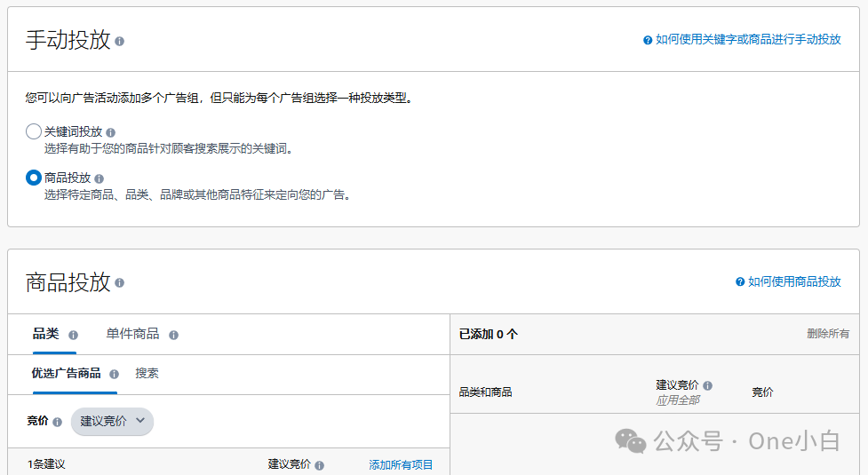Screen dimensions: 868x475
Task: Click 删除所有 to remove added items
Action: point(827,334)
